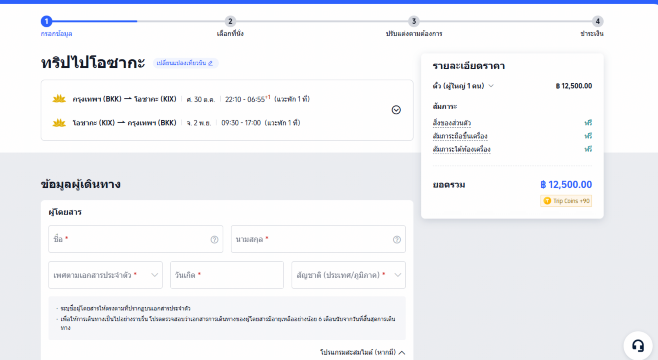This screenshot has width=658, height=360.
Task: Click personal item baggage label
Action: click(452, 123)
